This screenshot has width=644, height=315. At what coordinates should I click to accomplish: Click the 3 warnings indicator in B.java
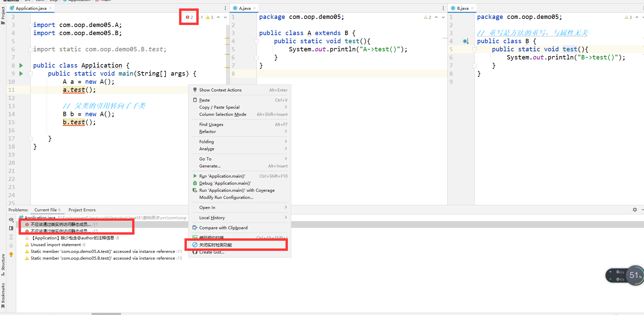628,17
